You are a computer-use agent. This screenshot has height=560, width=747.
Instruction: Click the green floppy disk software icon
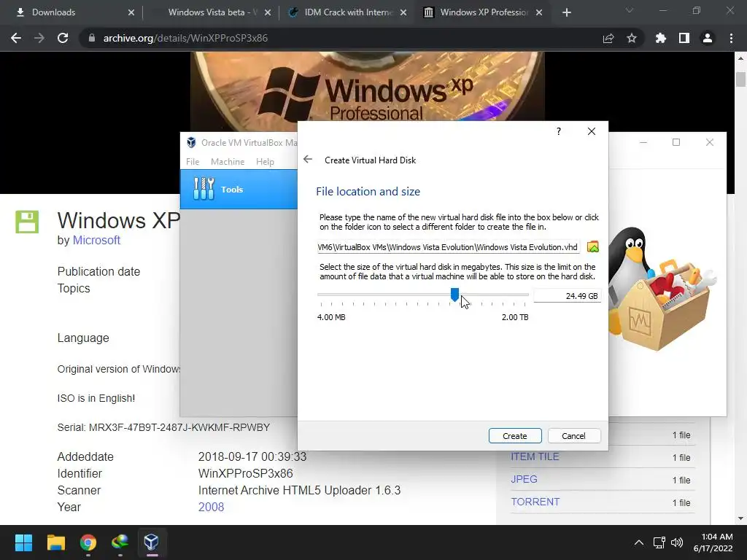click(27, 222)
